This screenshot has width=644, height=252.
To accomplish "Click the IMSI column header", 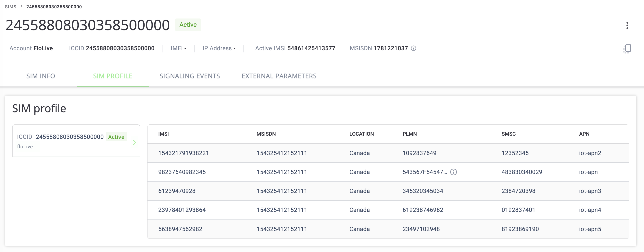I will [x=163, y=134].
